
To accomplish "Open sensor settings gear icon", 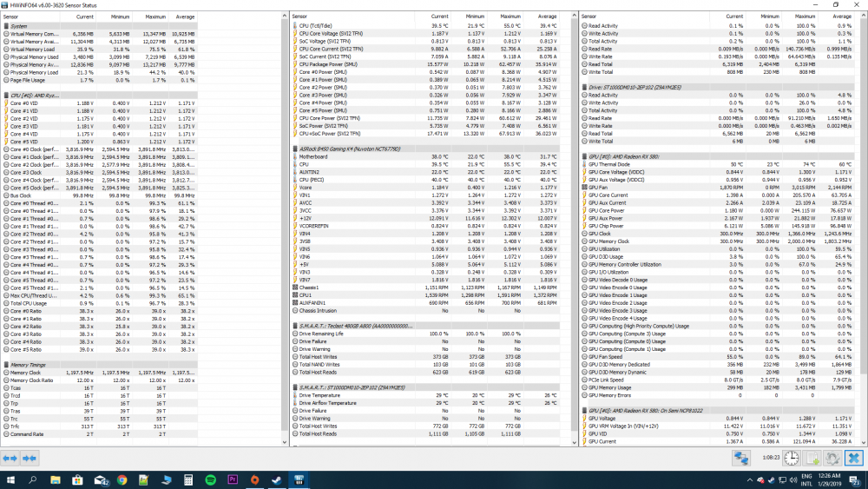I will (x=832, y=458).
